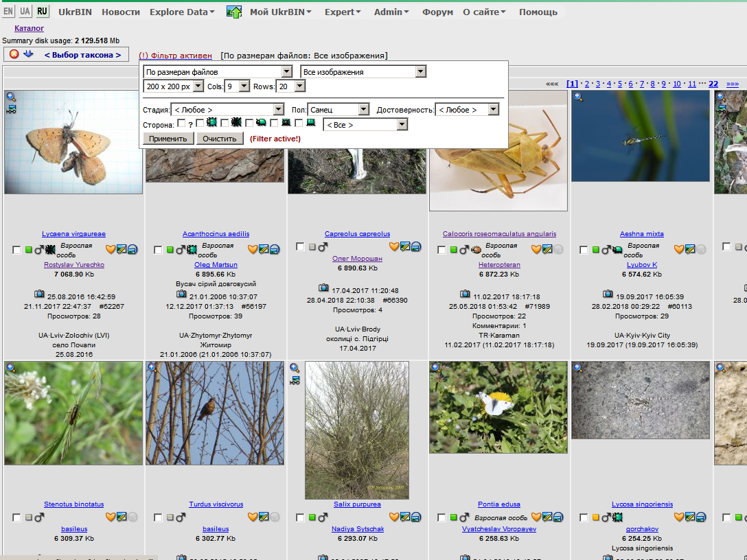Check the '?' unknown side checkbox in filter
Image resolution: width=747 pixels, height=560 pixels.
pos(181,124)
